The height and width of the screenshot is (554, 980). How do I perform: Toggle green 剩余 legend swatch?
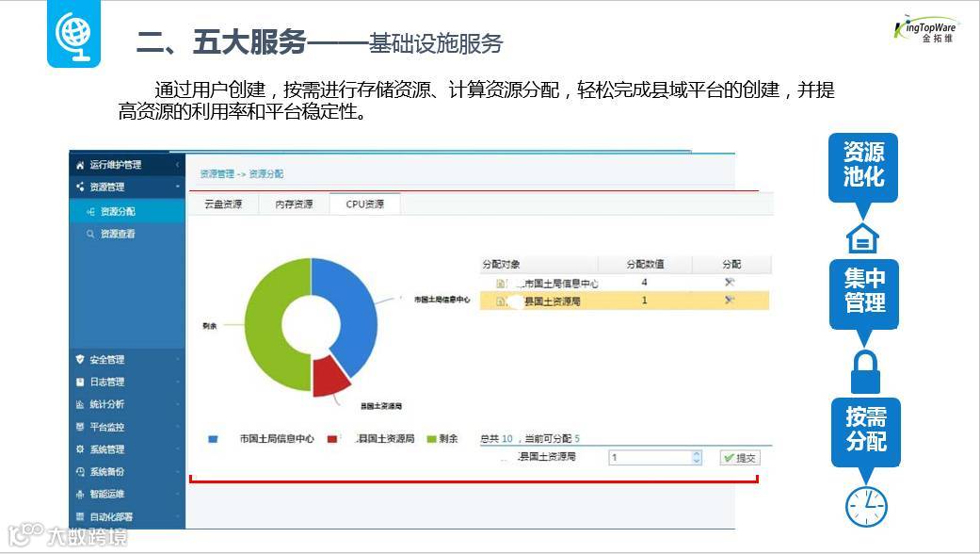tap(431, 439)
